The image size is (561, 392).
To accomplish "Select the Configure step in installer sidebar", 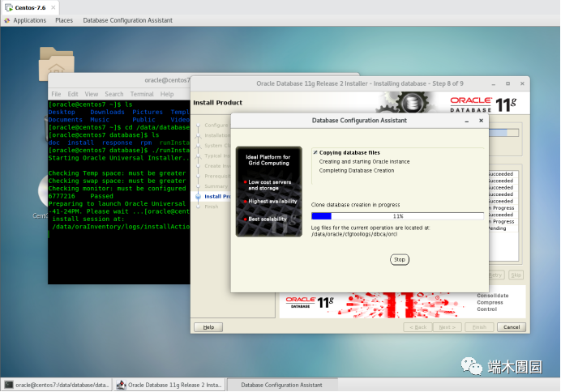I will pyautogui.click(x=216, y=125).
